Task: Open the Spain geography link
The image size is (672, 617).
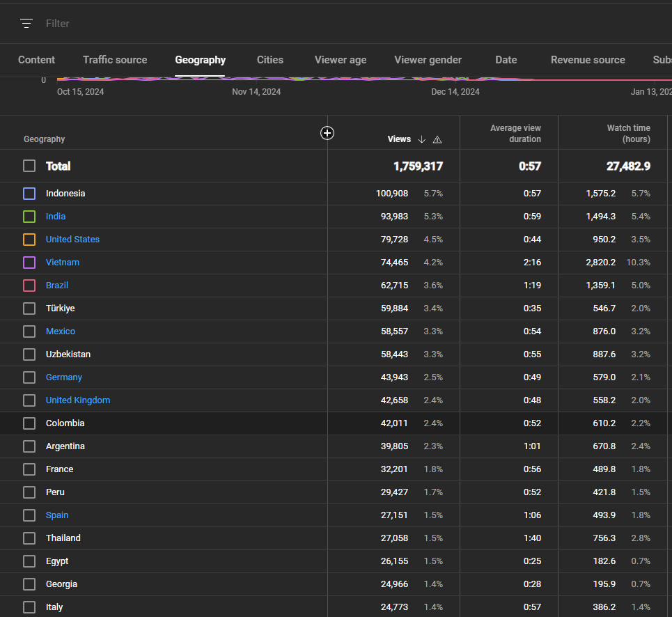Action: coord(57,515)
